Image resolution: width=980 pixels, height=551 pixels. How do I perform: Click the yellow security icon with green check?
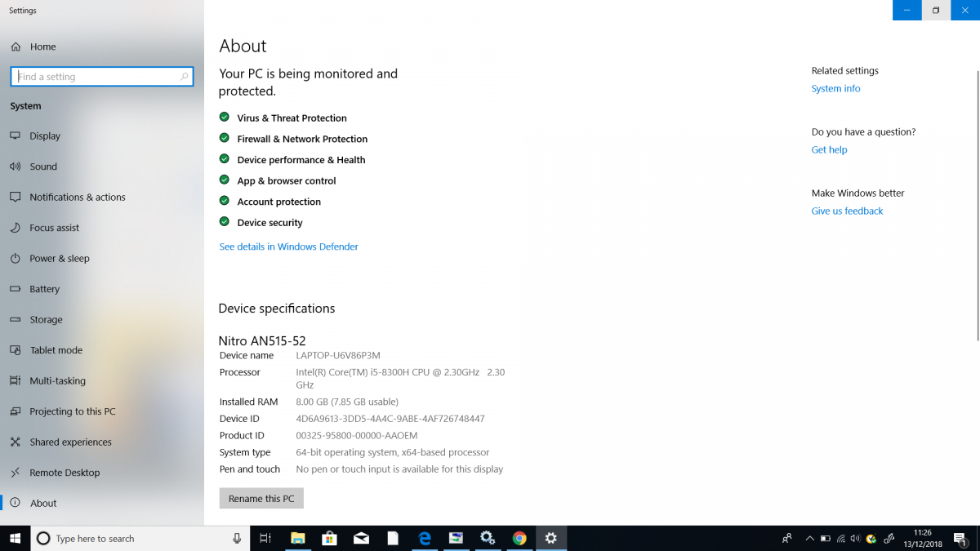click(x=871, y=539)
